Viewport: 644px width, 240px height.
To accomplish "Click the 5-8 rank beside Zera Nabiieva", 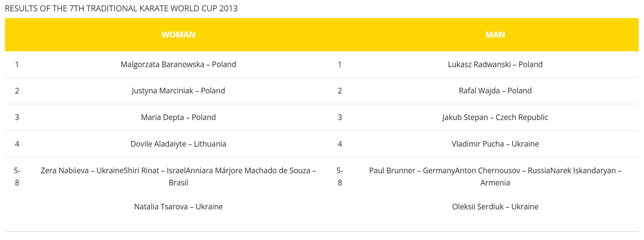I will 17,176.
